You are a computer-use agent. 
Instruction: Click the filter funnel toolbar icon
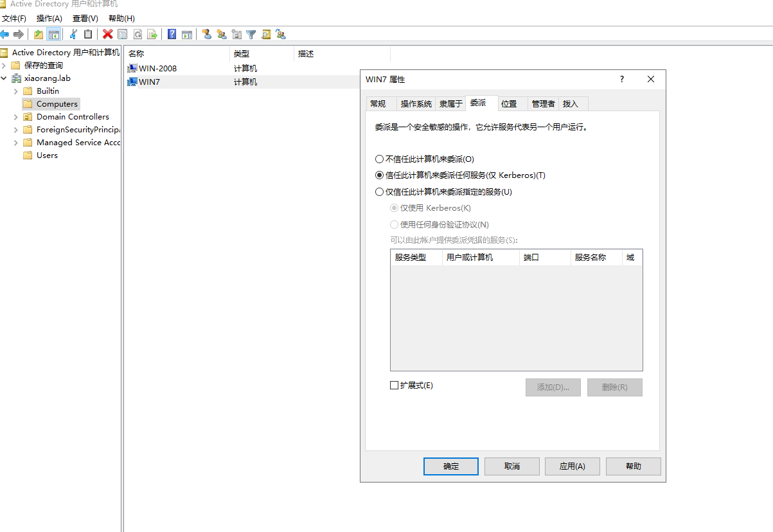pos(251,34)
